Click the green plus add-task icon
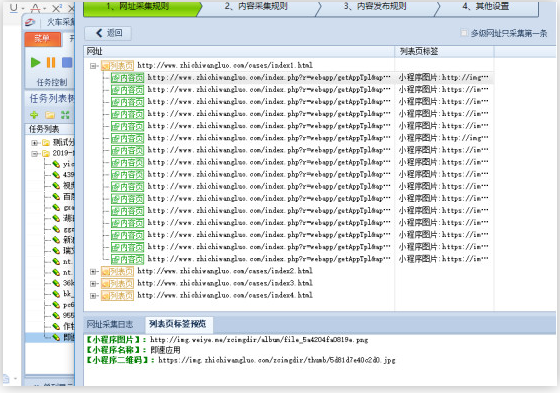 [34, 115]
